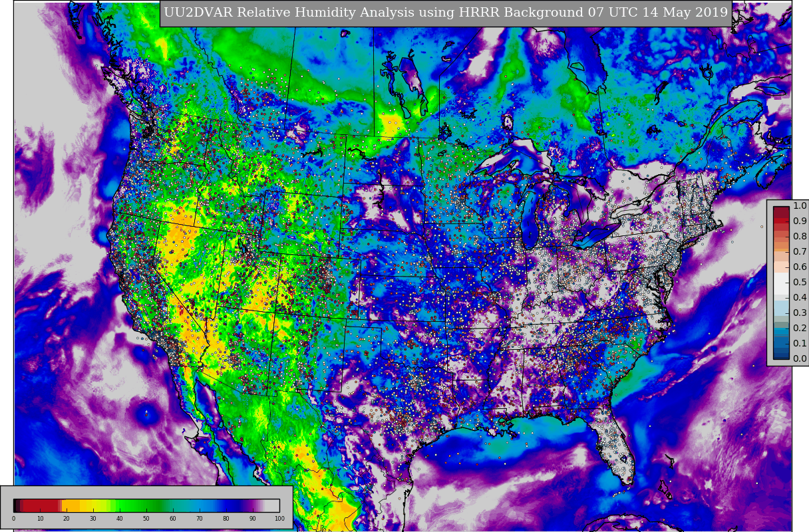Pick the crimson red band above the 10 tick

pos(40,505)
